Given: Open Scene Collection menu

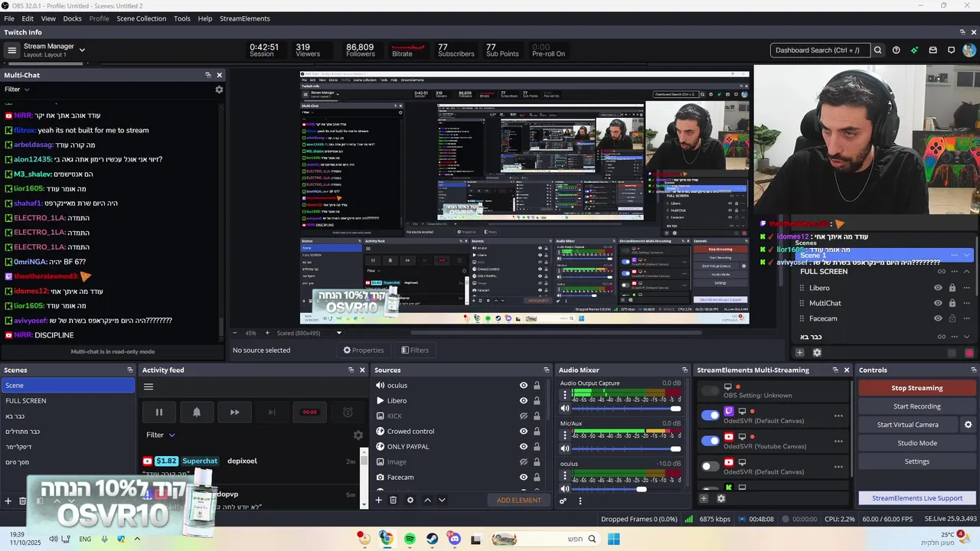Looking at the screenshot, I should pos(141,18).
